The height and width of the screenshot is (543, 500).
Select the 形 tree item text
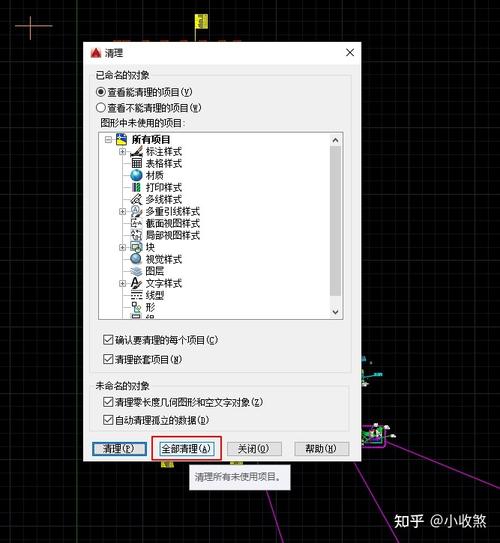pyautogui.click(x=150, y=307)
